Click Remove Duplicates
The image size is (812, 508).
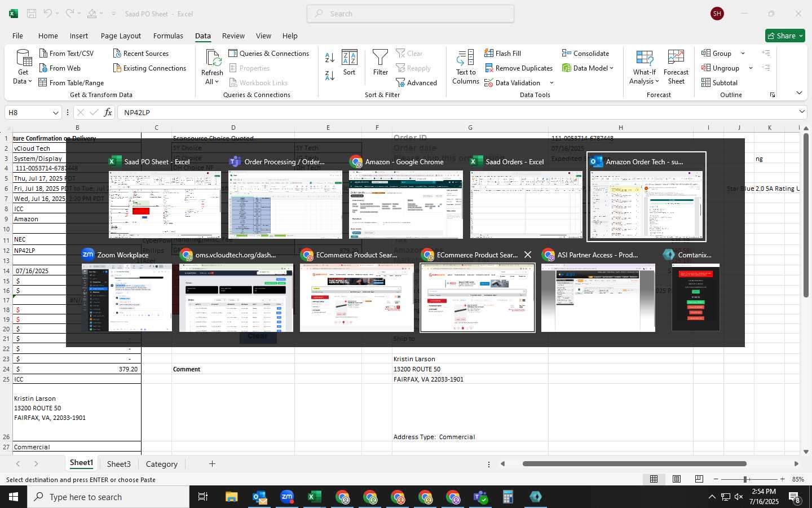coord(518,68)
